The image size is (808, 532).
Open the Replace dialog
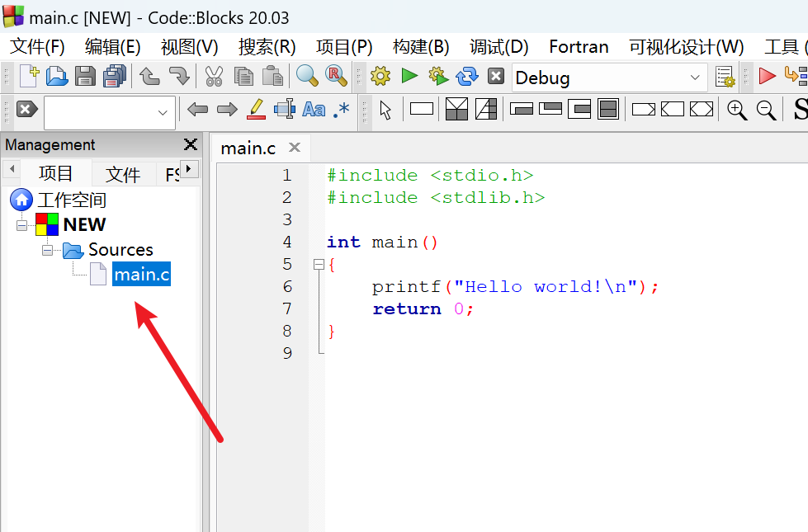pos(335,76)
